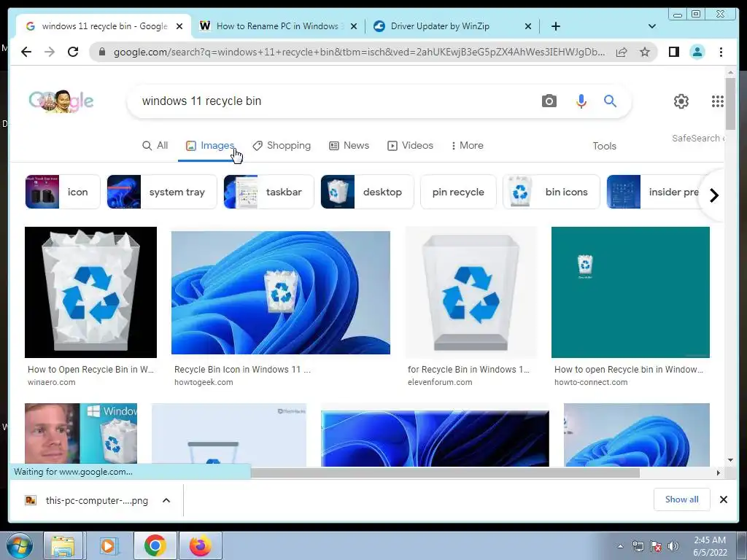Dismiss the downloads bar
The width and height of the screenshot is (747, 560).
723,499
